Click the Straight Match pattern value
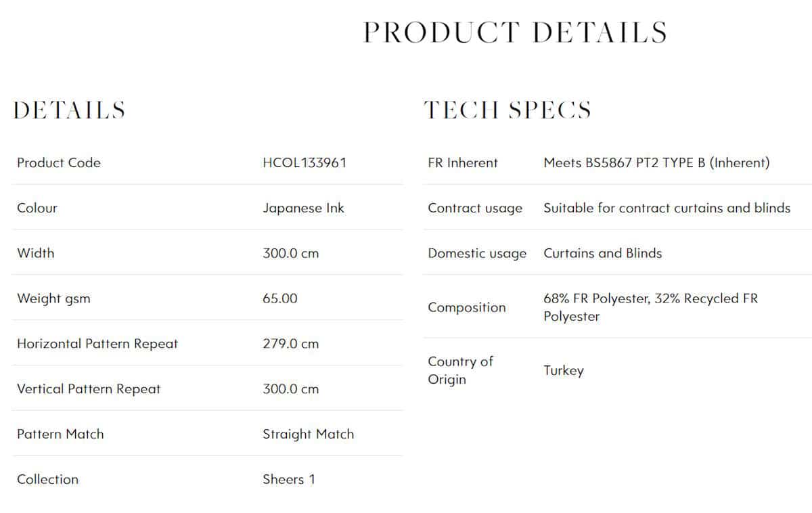Screen dimensions: 812x513 pyautogui.click(x=308, y=434)
